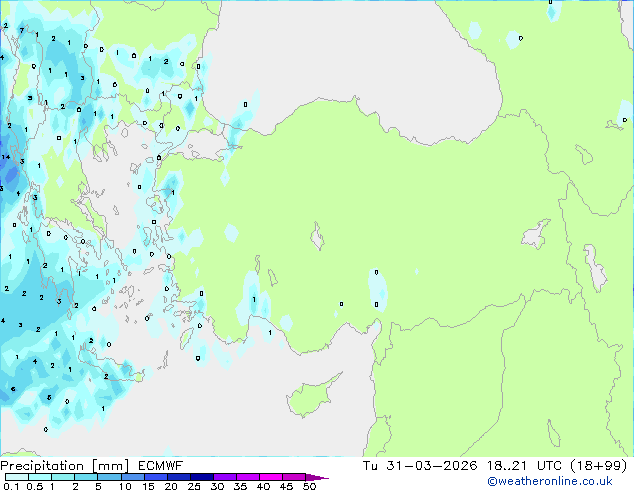Click the 1–2 mm legend swatch

point(63,477)
